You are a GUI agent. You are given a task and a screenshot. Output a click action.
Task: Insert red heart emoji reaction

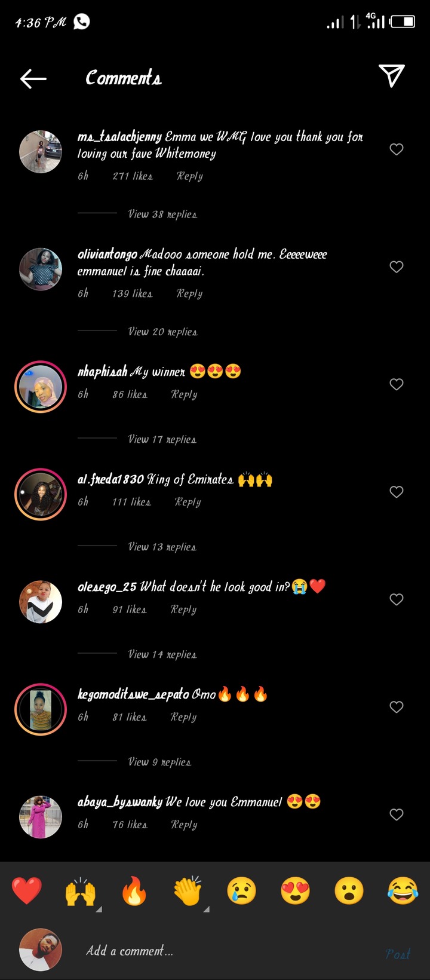pos(27,890)
